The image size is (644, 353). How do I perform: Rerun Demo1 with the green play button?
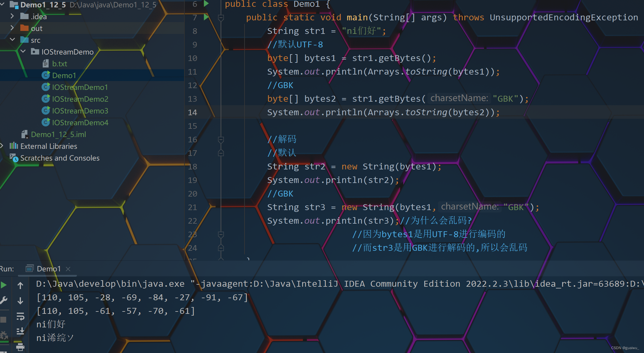(x=4, y=285)
